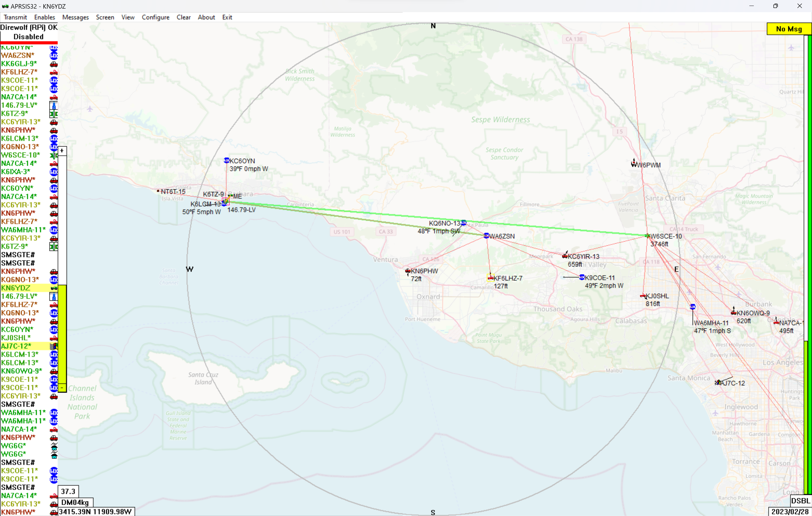Click the icon beside KN6YDZ in list
This screenshot has height=516, width=812.
pyautogui.click(x=54, y=288)
